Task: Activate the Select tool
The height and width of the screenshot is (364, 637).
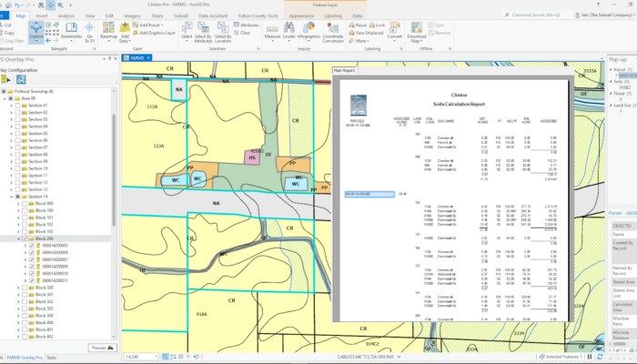Action: (x=187, y=31)
